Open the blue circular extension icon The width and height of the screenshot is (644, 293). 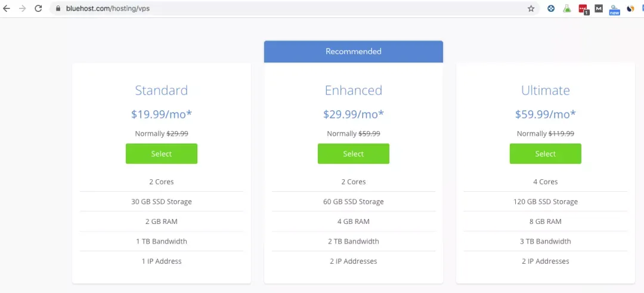point(551,8)
